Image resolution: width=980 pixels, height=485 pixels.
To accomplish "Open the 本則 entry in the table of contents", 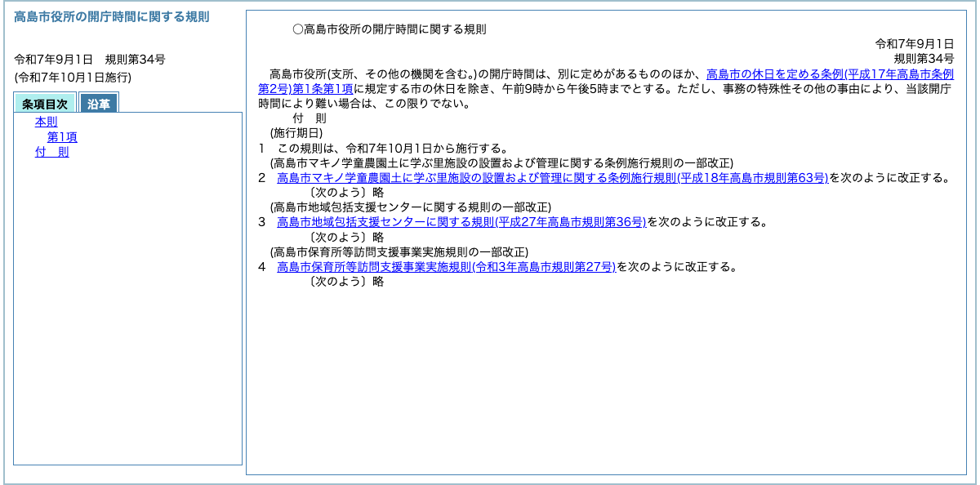I will pyautogui.click(x=47, y=122).
